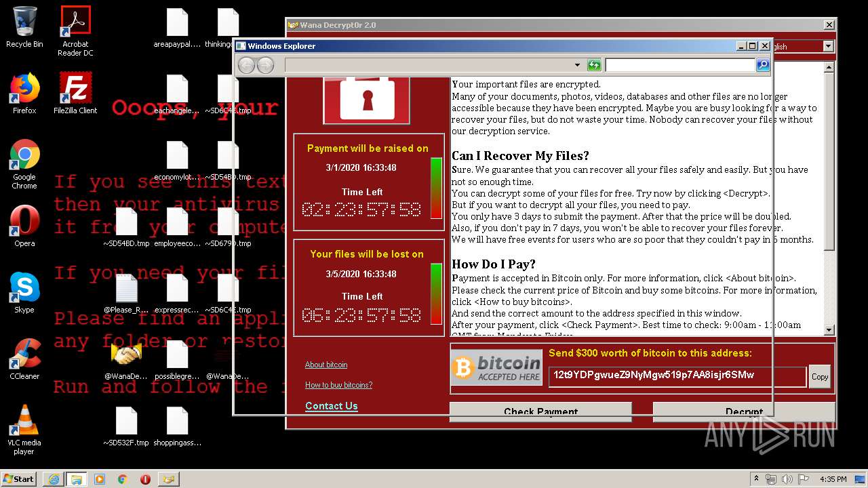Open Action Center flag in tray

(804, 479)
